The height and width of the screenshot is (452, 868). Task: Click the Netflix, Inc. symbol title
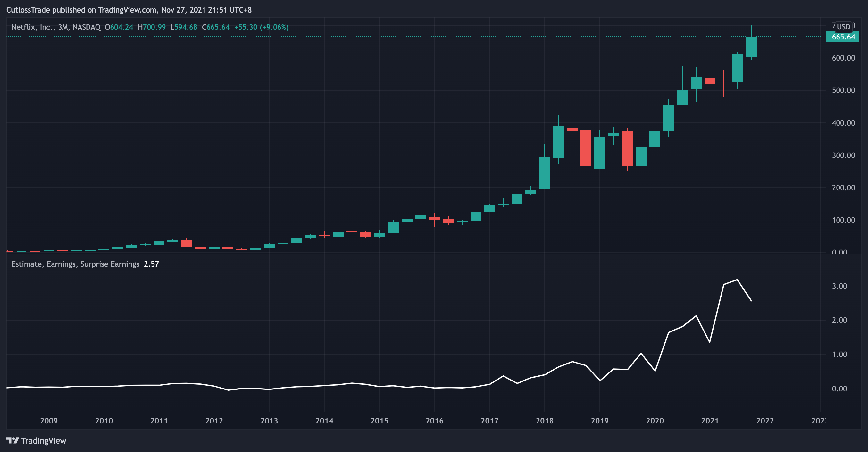[56, 27]
